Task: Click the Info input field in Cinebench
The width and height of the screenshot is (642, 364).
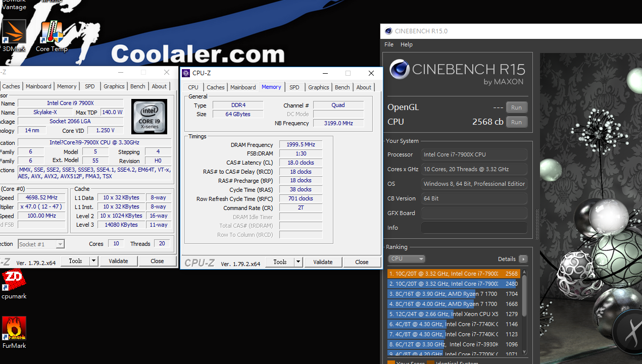Action: [474, 228]
